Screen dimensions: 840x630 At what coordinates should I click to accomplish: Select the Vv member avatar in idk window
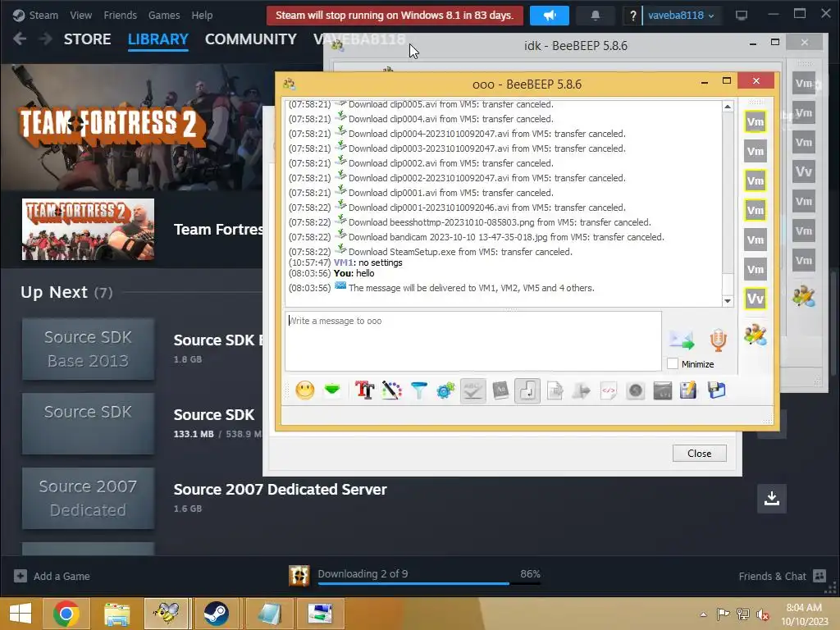tap(804, 172)
